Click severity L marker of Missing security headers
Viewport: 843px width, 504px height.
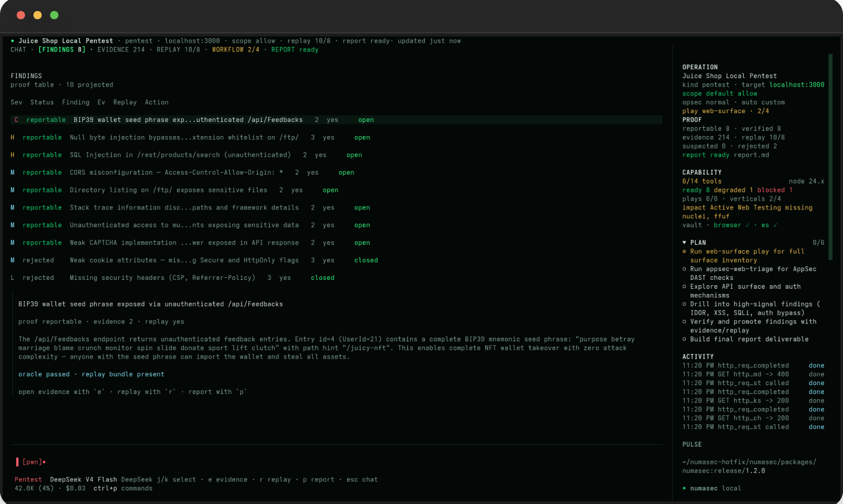(x=13, y=278)
